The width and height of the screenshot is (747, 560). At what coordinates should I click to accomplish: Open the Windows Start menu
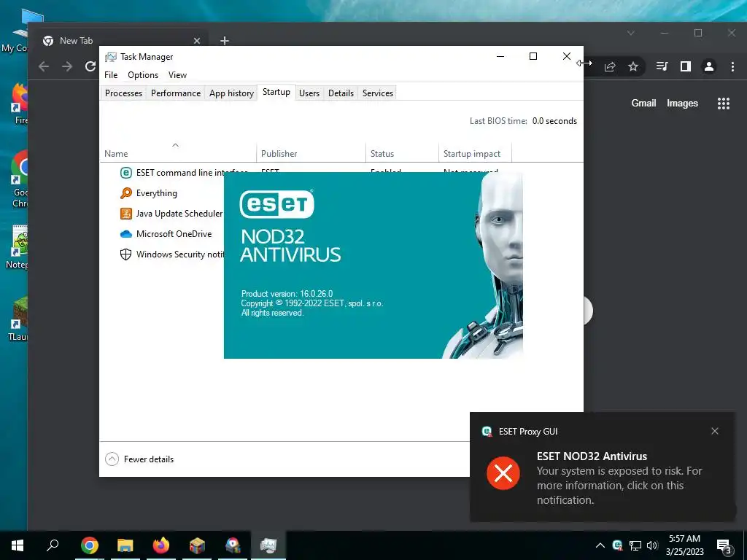point(18,545)
